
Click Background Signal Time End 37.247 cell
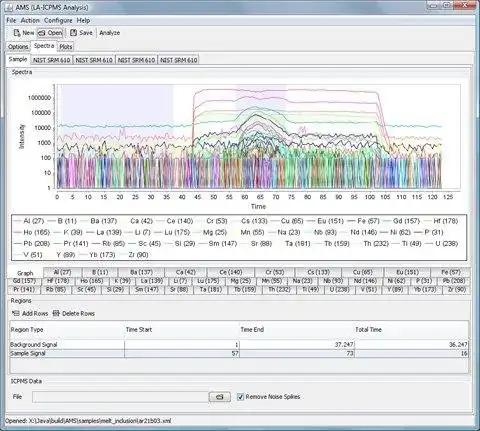(x=297, y=345)
